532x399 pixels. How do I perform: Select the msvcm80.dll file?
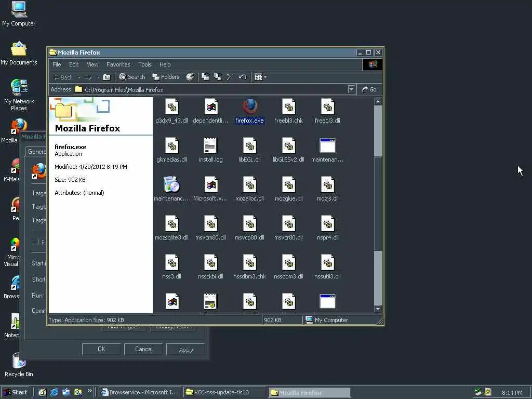click(211, 229)
